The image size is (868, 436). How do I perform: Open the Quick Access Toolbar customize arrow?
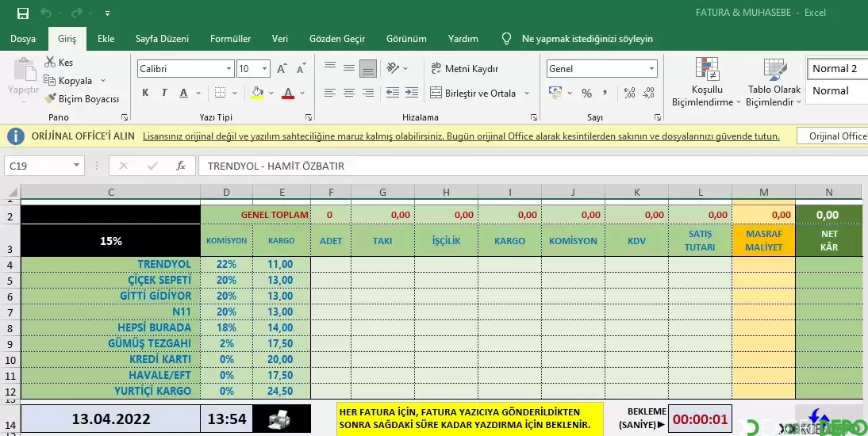(107, 13)
